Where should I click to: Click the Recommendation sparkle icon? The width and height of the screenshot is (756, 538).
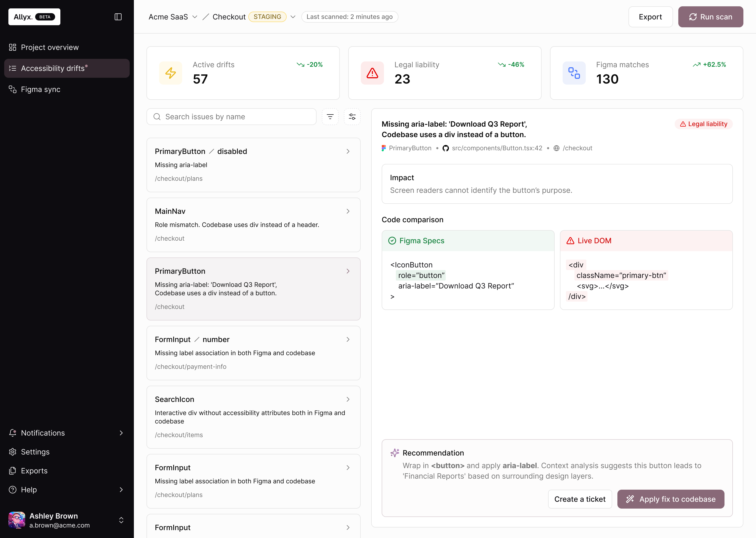(x=395, y=453)
